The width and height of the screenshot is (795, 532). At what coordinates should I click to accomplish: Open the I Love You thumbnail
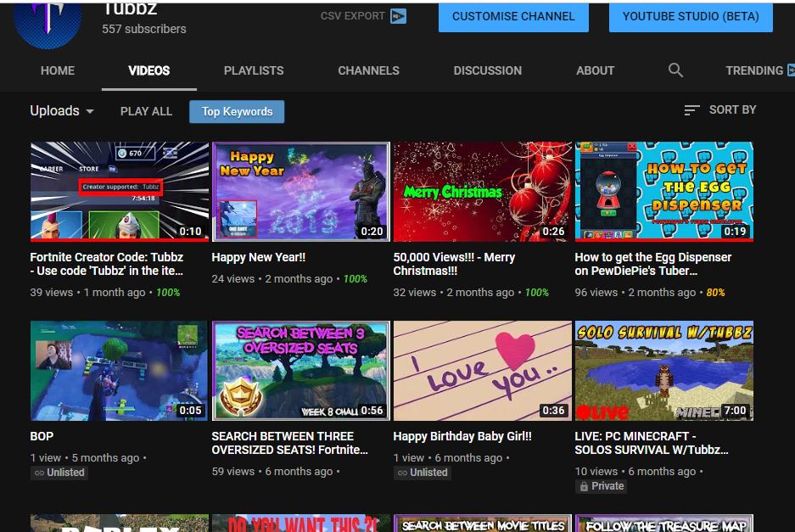coord(482,370)
